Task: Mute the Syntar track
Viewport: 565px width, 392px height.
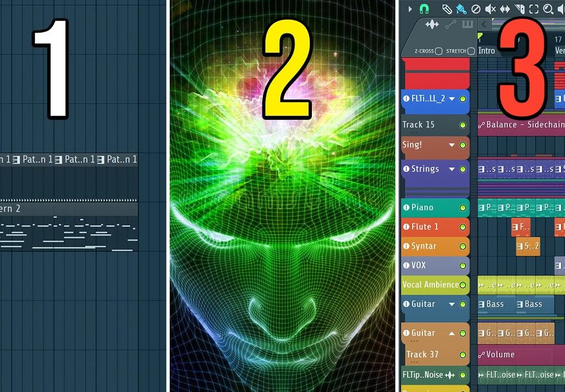Action: [x=463, y=247]
